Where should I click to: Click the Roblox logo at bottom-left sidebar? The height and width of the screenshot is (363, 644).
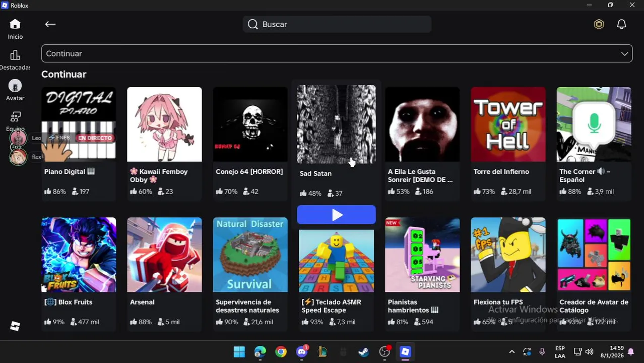[15, 326]
